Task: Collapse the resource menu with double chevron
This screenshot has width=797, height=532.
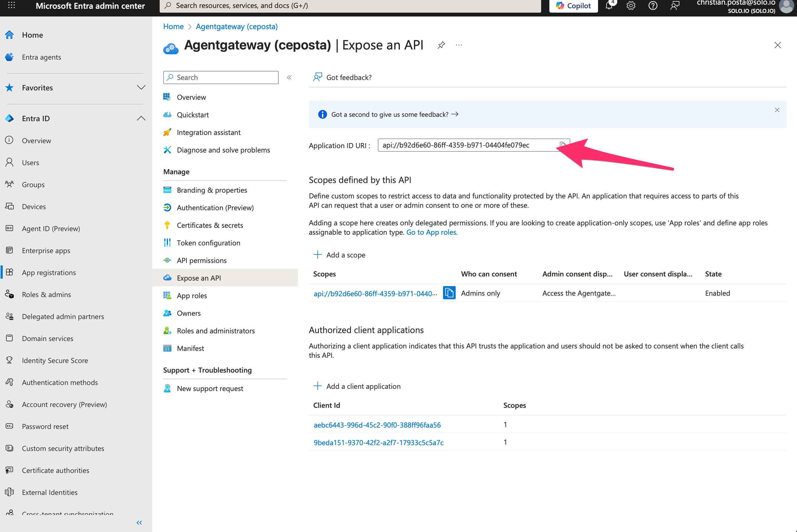Action: point(289,77)
